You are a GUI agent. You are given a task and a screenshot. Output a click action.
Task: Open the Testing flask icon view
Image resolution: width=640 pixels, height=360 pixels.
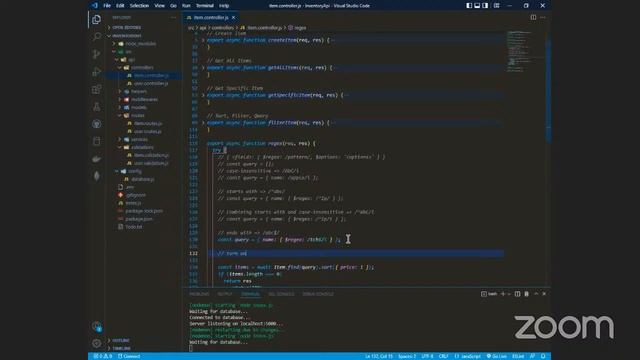(x=96, y=107)
